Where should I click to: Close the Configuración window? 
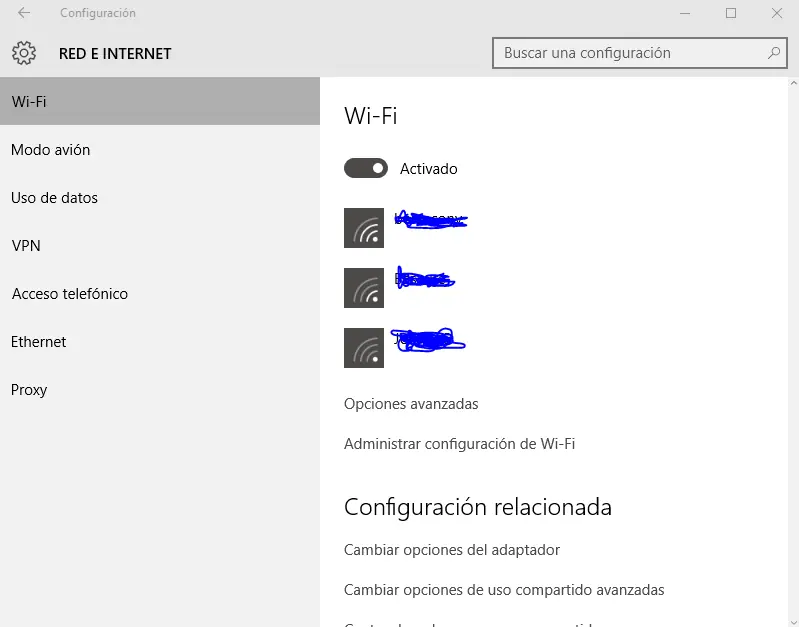click(777, 13)
